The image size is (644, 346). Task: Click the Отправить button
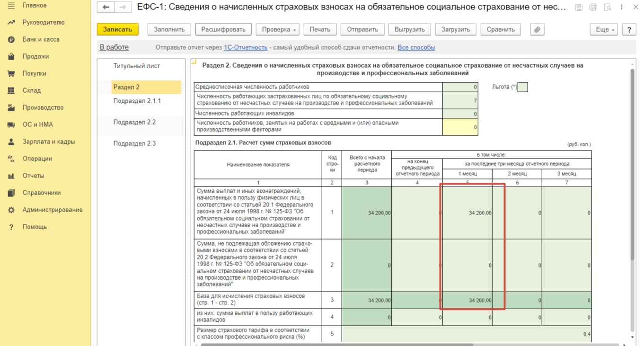(x=362, y=29)
